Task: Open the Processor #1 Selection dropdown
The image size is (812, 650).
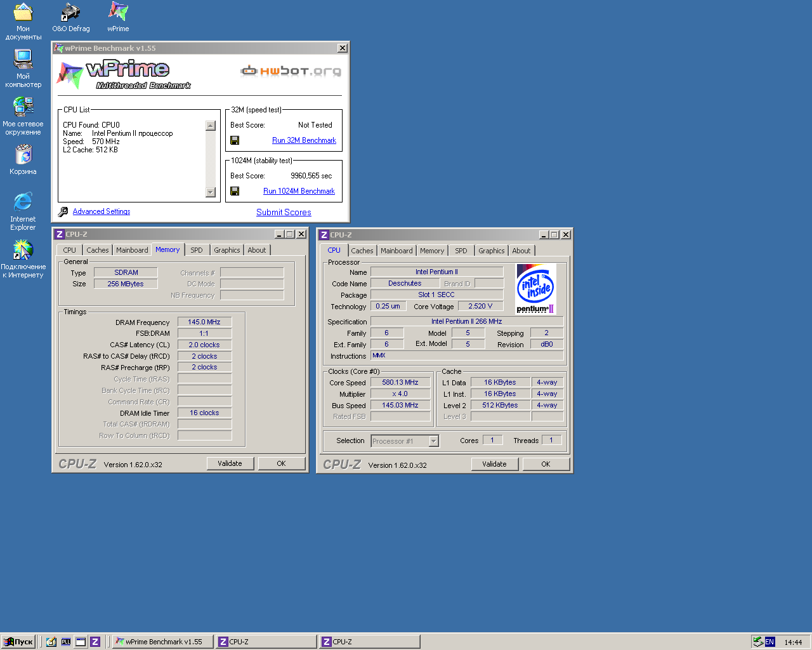Action: 434,441
